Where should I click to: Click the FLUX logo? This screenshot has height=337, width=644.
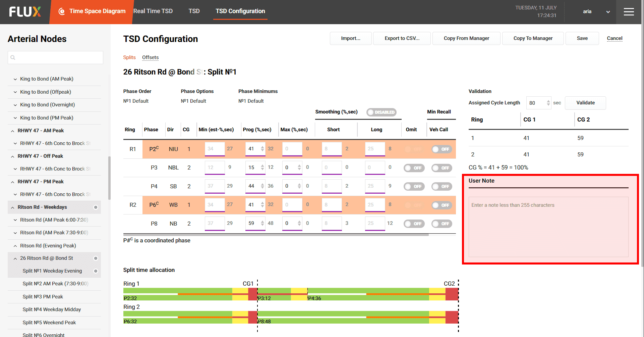coord(25,12)
